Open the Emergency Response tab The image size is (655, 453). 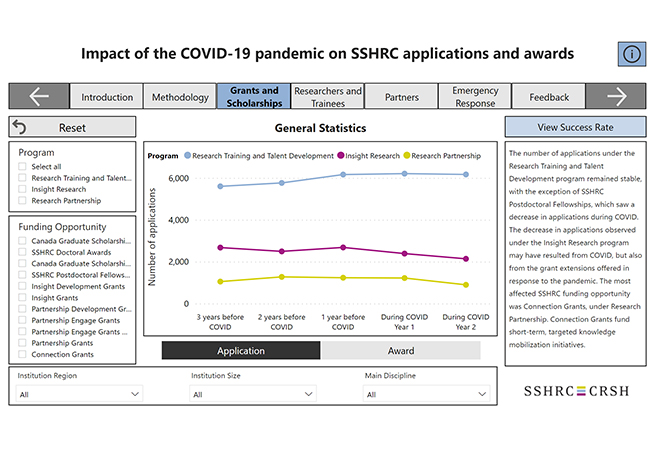pos(475,97)
